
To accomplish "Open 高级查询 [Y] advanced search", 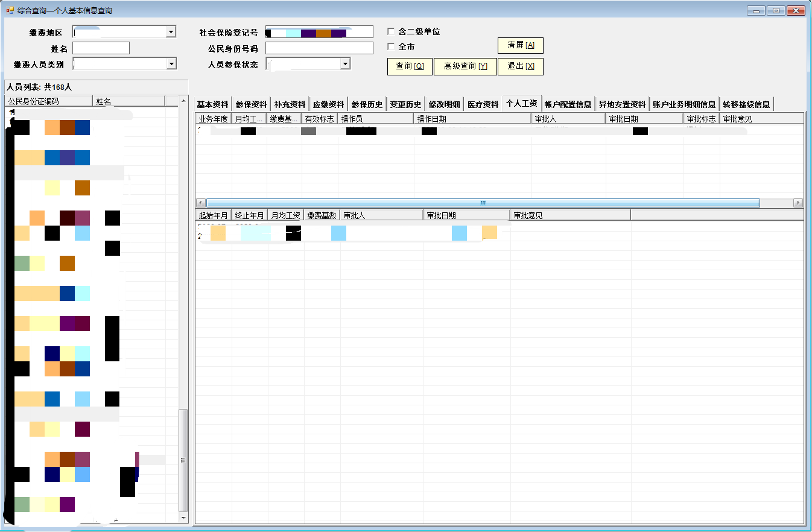I will point(465,66).
